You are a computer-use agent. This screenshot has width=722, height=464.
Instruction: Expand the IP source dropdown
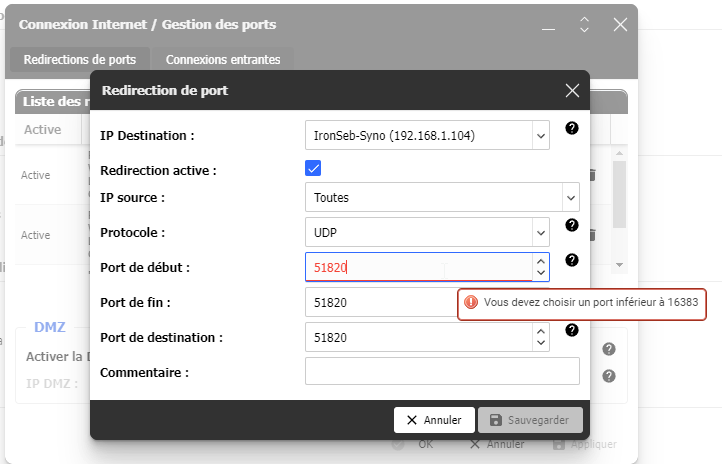(x=570, y=198)
